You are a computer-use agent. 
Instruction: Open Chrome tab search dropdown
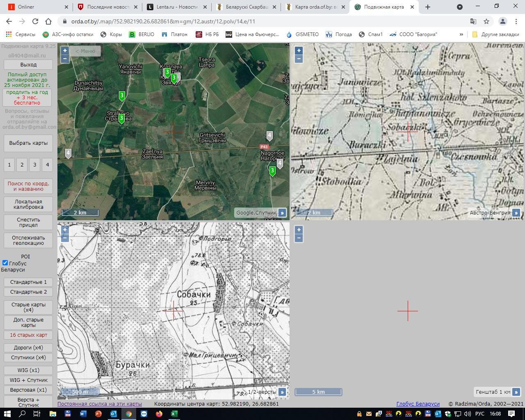[460, 7]
